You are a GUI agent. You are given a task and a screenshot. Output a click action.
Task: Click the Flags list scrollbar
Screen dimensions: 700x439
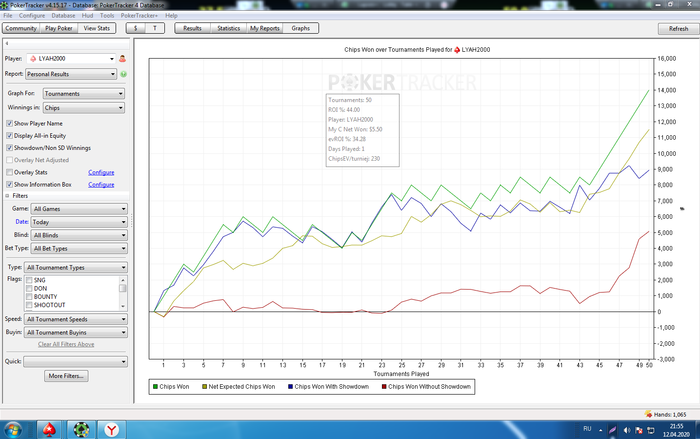(x=122, y=293)
